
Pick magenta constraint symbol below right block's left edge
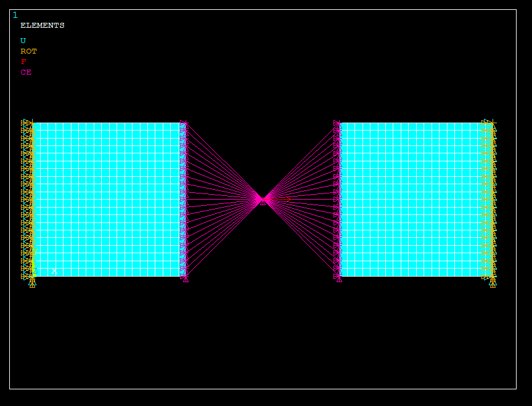tap(338, 280)
